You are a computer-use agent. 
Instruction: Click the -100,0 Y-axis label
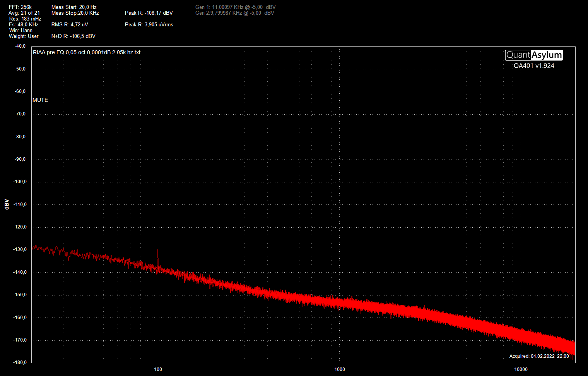20,182
